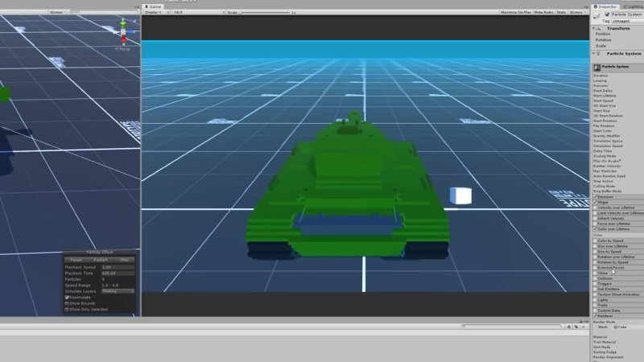Select the Game view tab
Screen dimensions: 644x362
coord(153,6)
